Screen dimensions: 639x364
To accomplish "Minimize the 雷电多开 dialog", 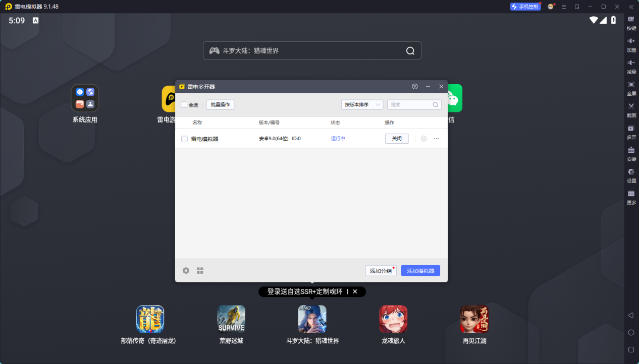I will pos(428,87).
